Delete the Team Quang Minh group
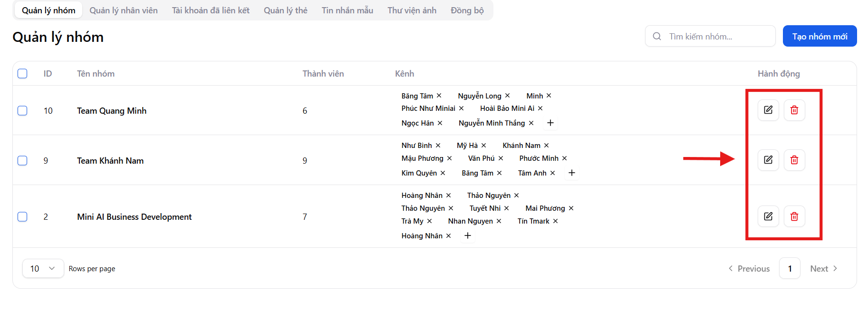 coord(794,110)
